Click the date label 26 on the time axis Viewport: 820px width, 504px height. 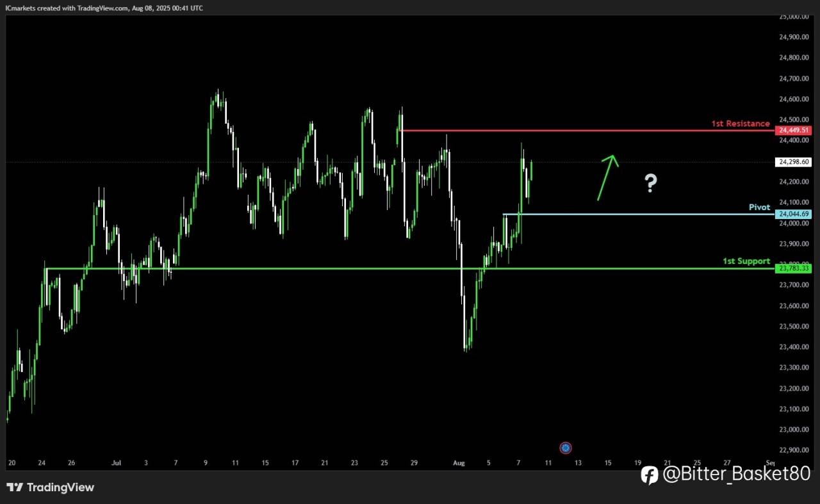click(x=72, y=462)
